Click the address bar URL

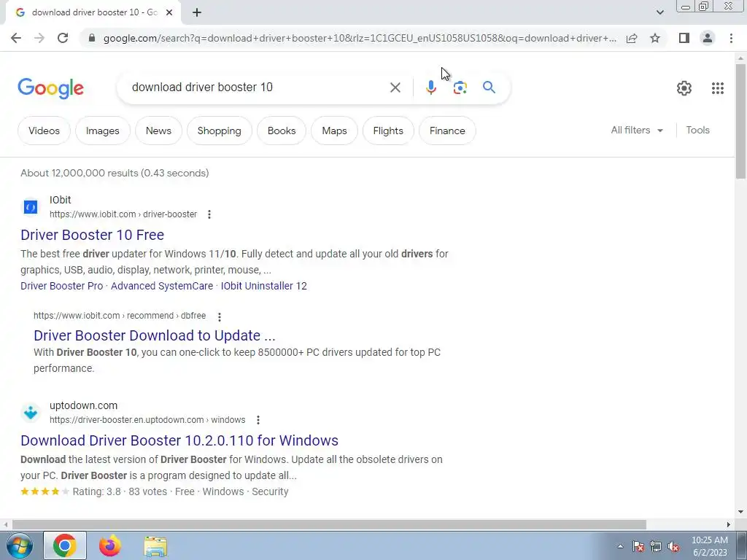[360, 38]
